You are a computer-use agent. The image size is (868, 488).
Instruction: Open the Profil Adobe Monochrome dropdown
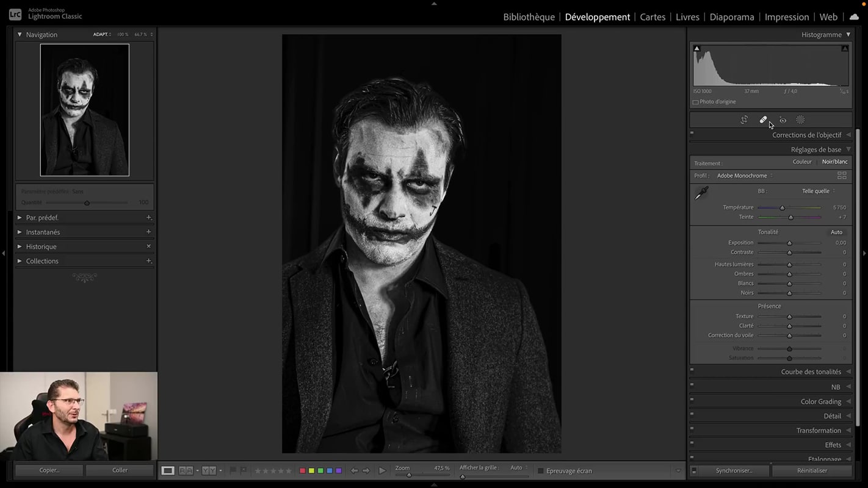[x=745, y=176]
